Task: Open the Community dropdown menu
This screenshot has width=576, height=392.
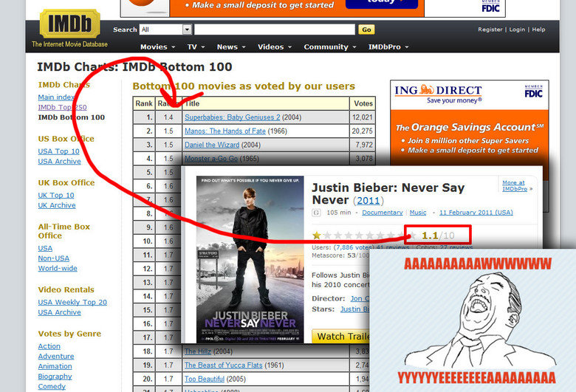Action: (329, 47)
